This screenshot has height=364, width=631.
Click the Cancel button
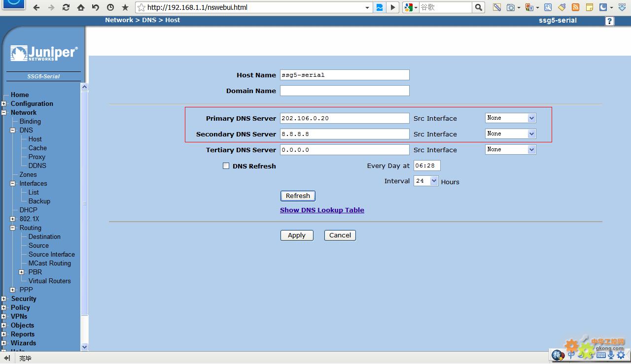pos(340,235)
